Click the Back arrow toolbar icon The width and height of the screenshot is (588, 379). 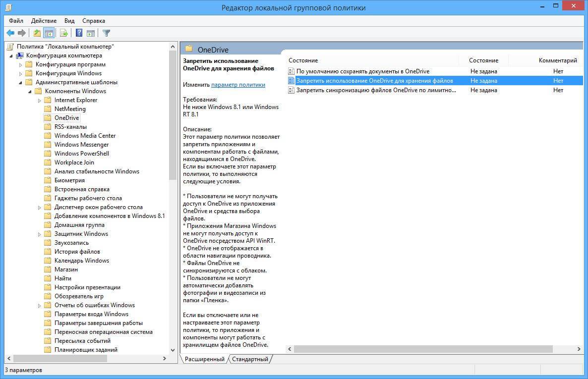[10, 33]
